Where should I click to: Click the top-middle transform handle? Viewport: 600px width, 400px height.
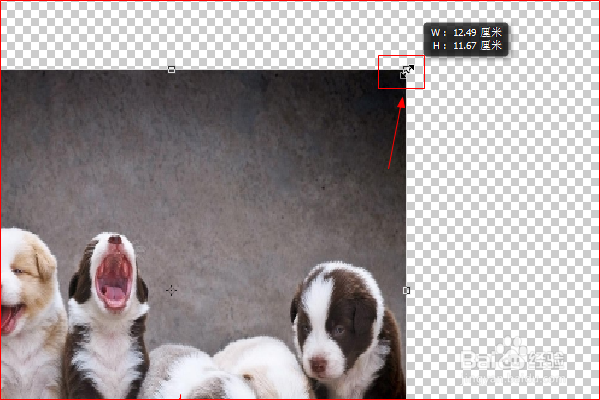click(171, 70)
